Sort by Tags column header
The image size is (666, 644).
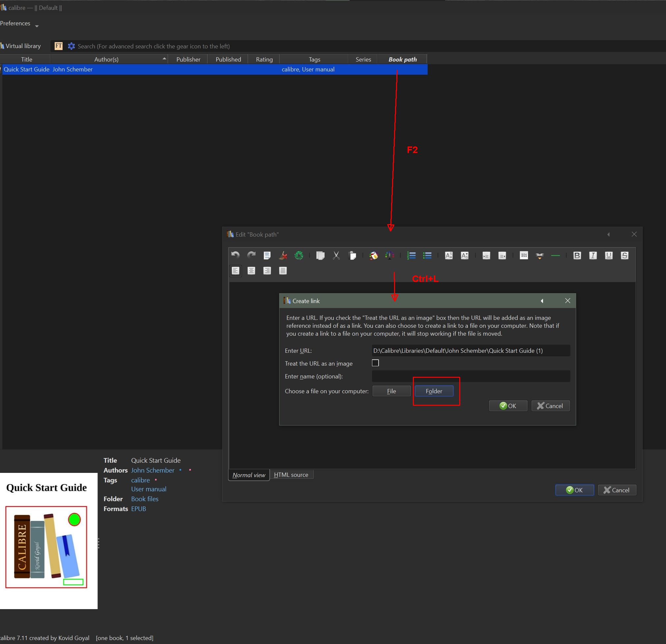click(314, 59)
